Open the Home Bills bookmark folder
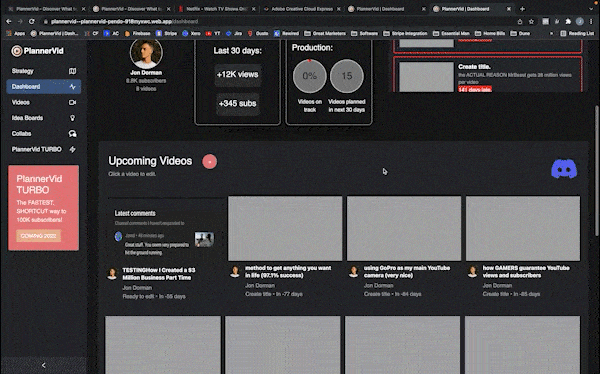 [490, 34]
